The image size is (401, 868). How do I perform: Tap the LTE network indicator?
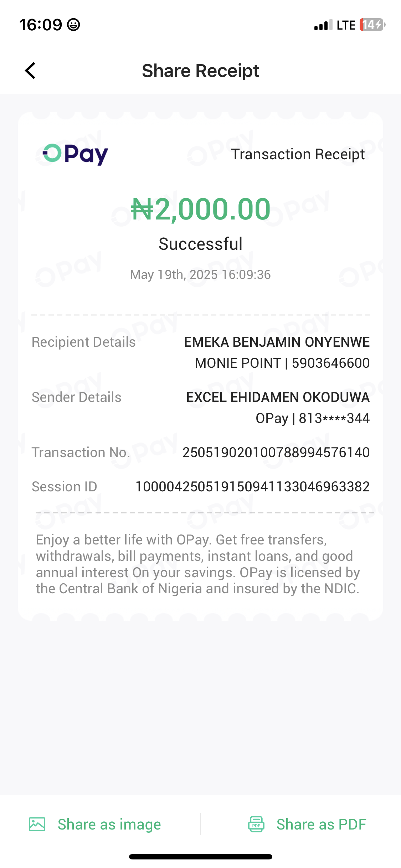[x=346, y=25]
